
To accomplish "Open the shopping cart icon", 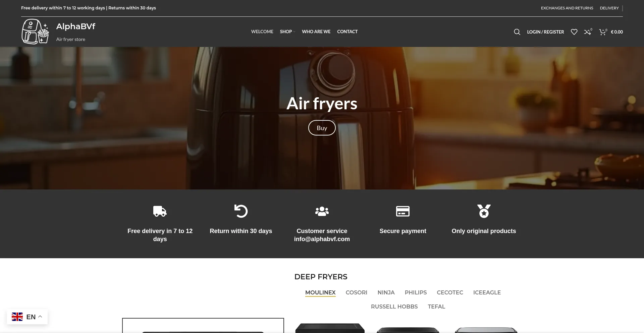I will coord(603,32).
